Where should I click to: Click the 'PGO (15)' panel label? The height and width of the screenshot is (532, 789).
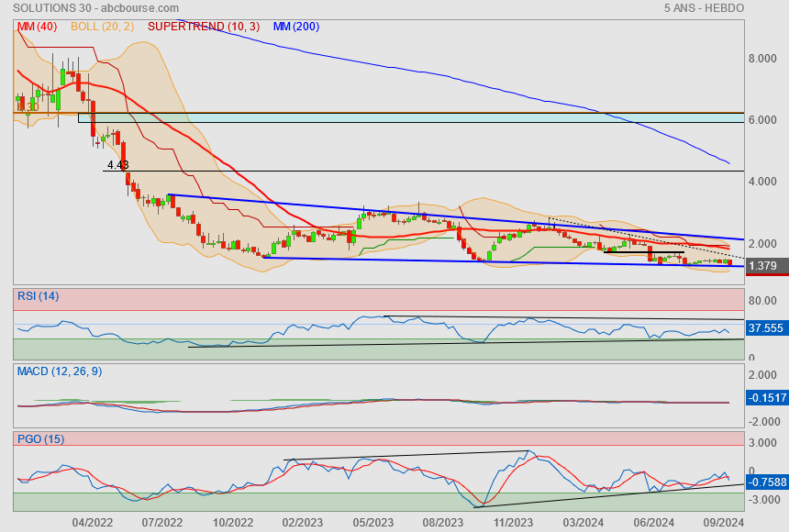pos(40,438)
